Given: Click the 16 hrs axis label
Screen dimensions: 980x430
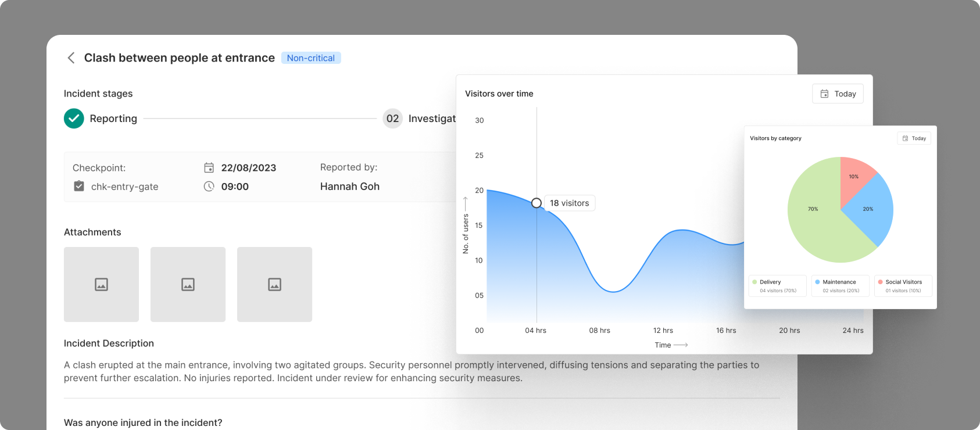Looking at the screenshot, I should pos(726,331).
